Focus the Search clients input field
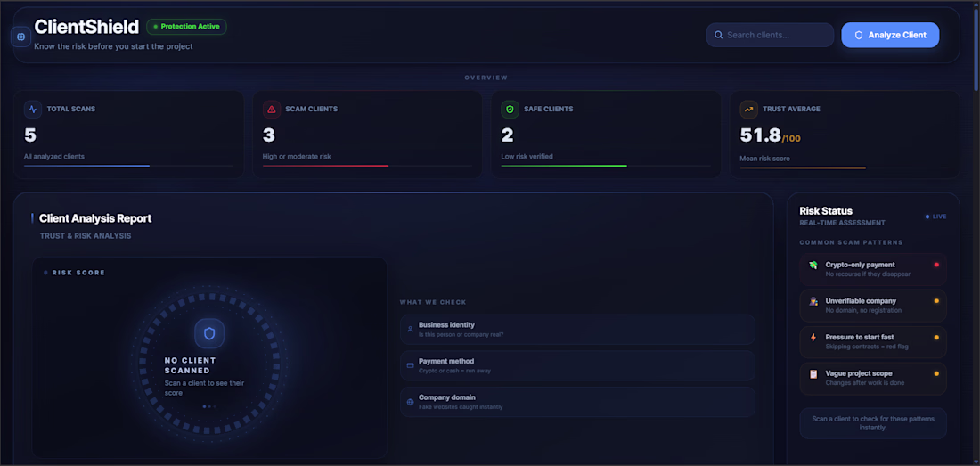 click(770, 35)
